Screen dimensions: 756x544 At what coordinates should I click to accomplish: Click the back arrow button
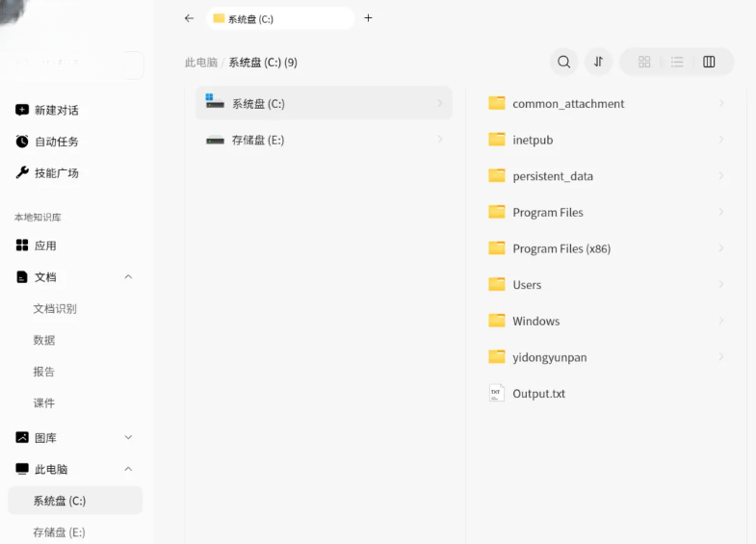coord(189,18)
